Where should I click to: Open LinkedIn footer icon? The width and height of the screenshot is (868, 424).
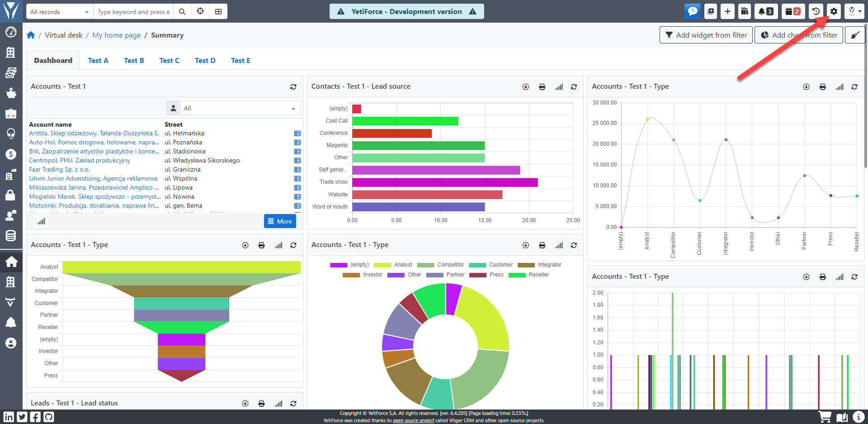coord(9,417)
